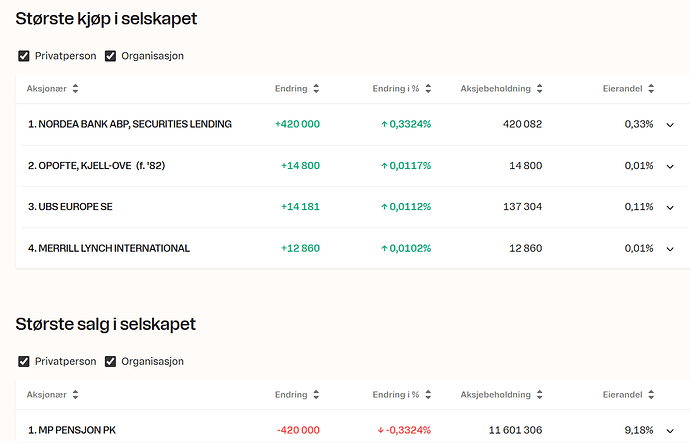Select the +420 000 change value
The height and width of the screenshot is (443, 690).
pos(297,124)
